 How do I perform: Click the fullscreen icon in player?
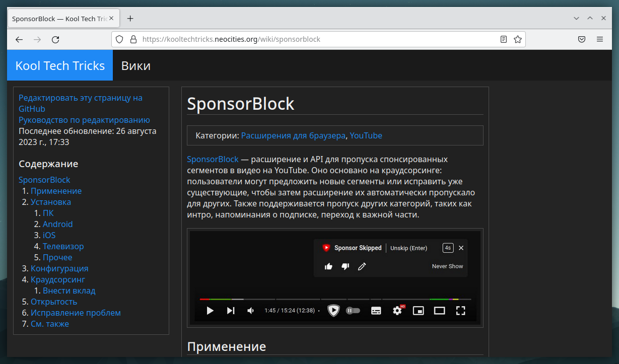(x=460, y=311)
